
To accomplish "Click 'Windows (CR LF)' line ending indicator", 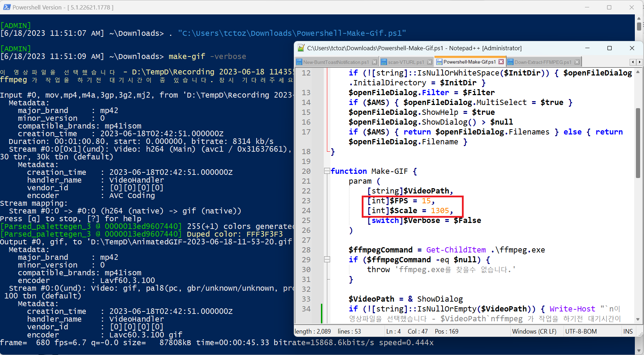I will 534,331.
